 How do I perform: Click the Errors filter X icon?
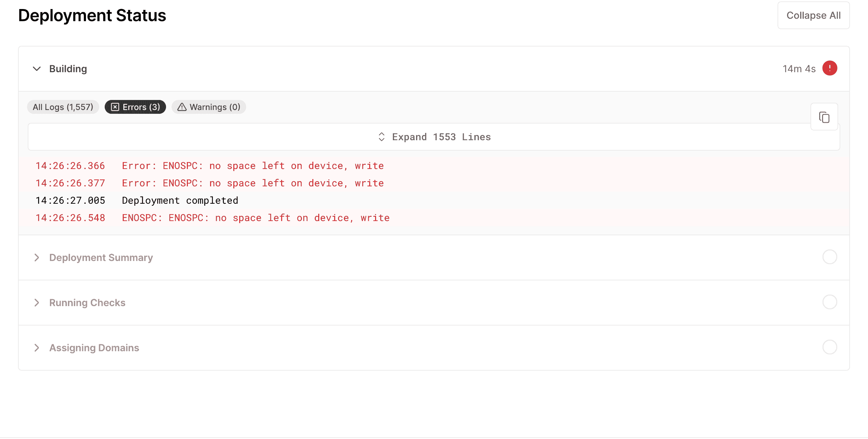[x=115, y=107]
